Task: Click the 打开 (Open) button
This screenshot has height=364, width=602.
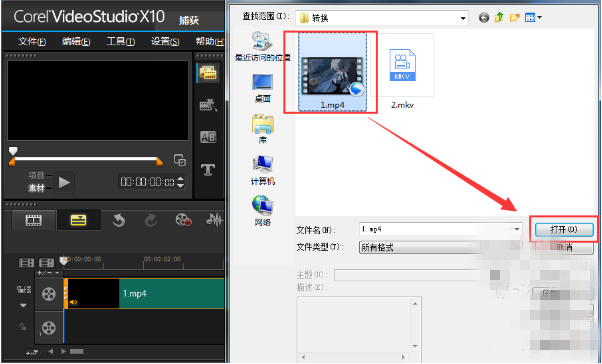Action: tap(564, 230)
